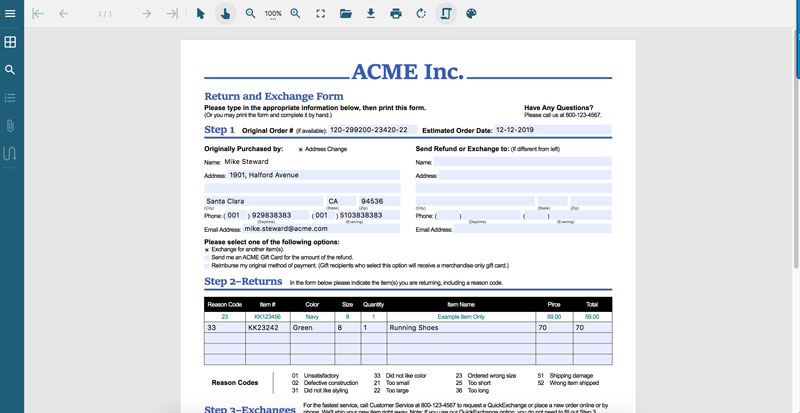
Task: Click the Santa Clara city field
Action: point(264,201)
